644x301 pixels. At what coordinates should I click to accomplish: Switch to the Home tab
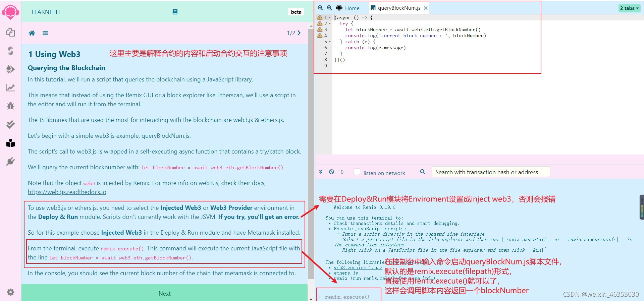point(348,8)
